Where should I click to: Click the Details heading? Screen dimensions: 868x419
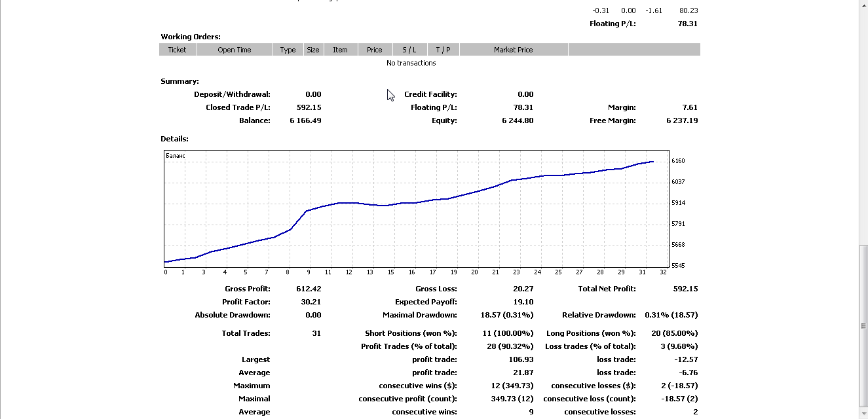tap(174, 139)
